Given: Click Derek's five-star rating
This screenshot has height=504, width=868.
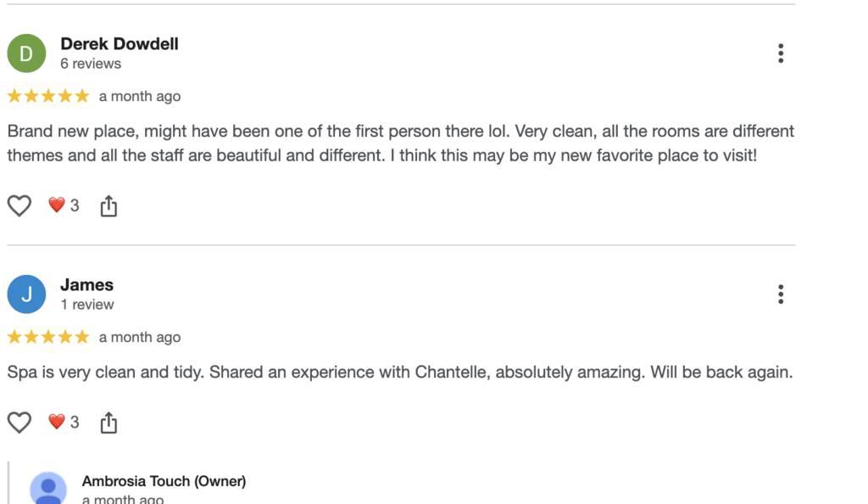Looking at the screenshot, I should (x=48, y=96).
